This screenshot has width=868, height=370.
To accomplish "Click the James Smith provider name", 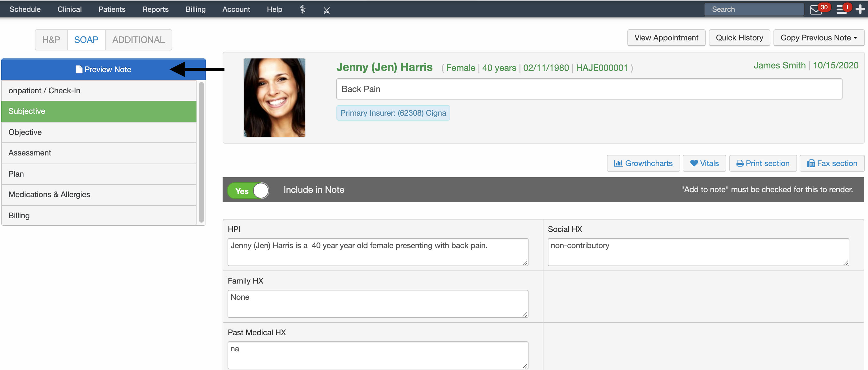I will (x=779, y=65).
